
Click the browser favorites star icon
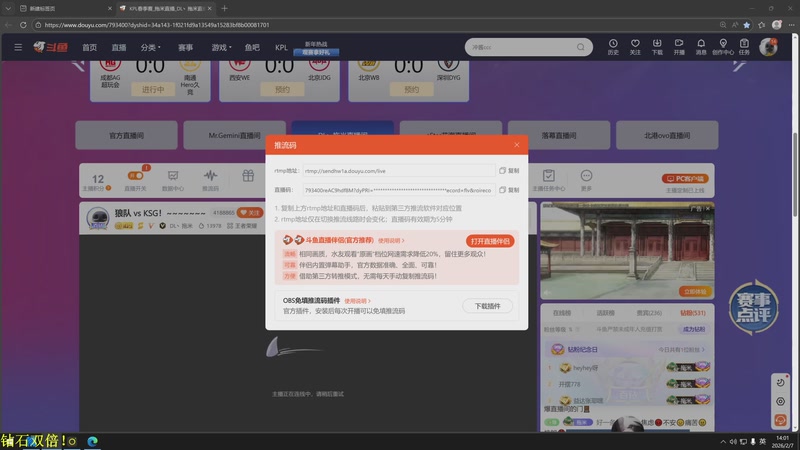click(746, 24)
